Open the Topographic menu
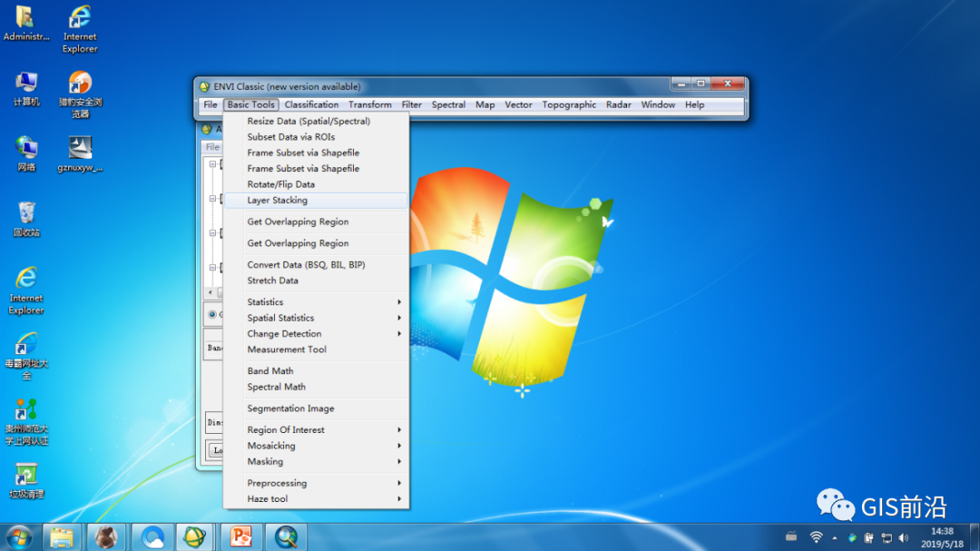 pyautogui.click(x=569, y=104)
